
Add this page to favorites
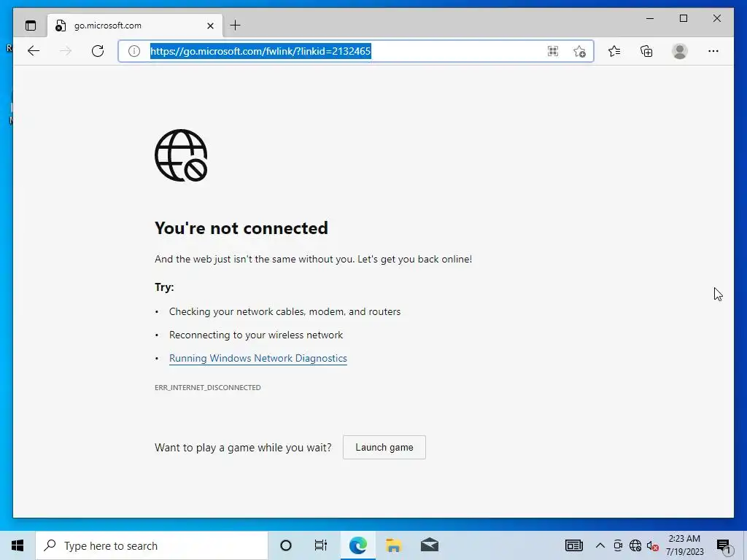tap(579, 51)
